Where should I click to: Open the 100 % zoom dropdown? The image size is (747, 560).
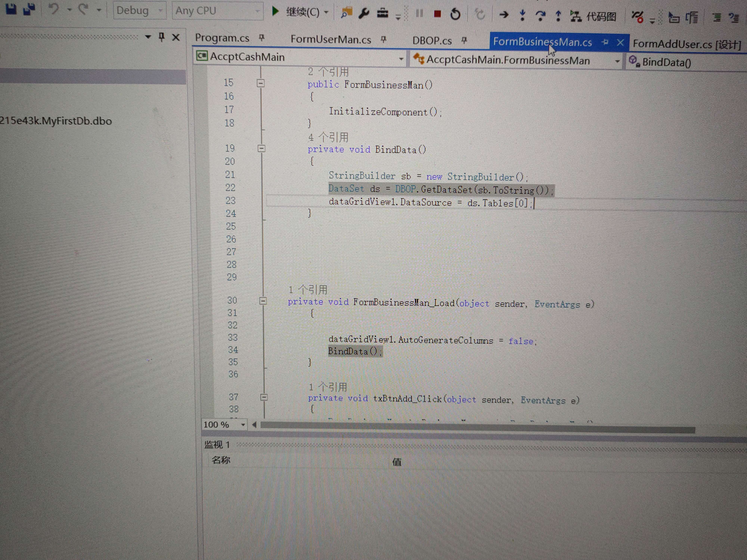[x=243, y=425]
